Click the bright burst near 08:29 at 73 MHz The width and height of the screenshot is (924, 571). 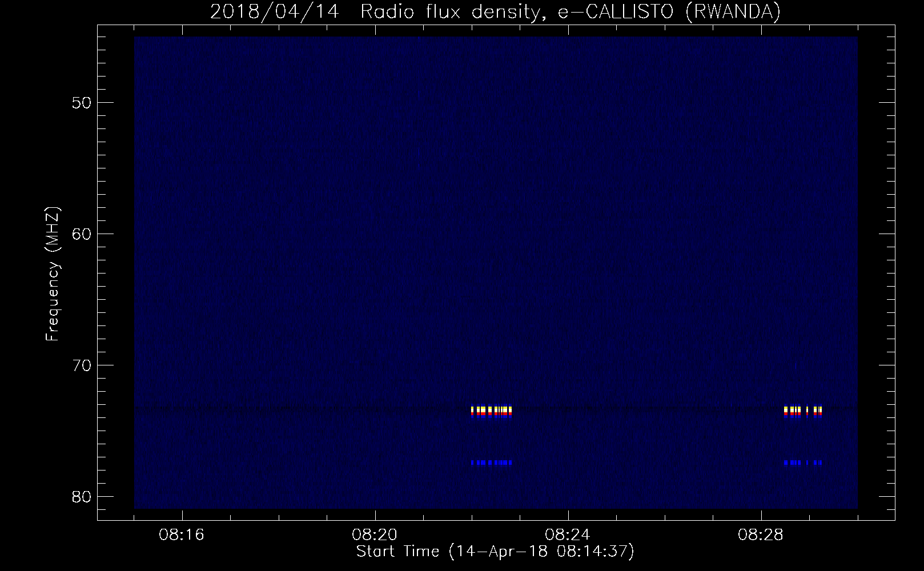coord(803,412)
